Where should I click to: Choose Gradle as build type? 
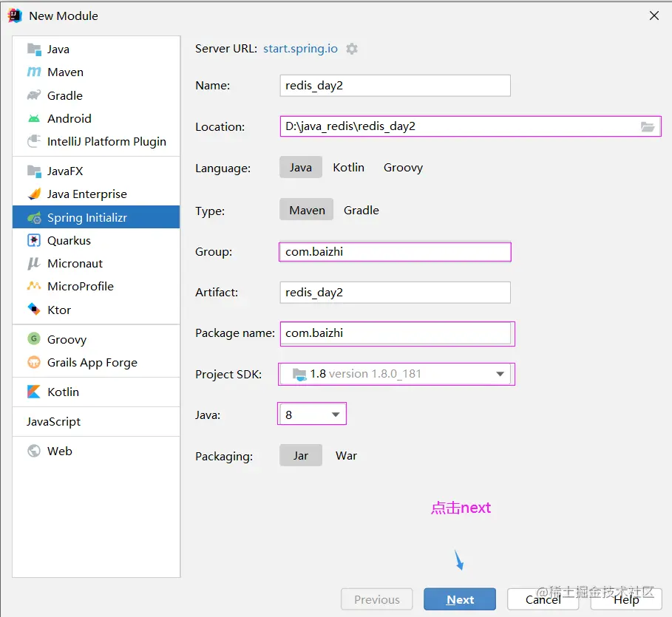pos(362,210)
